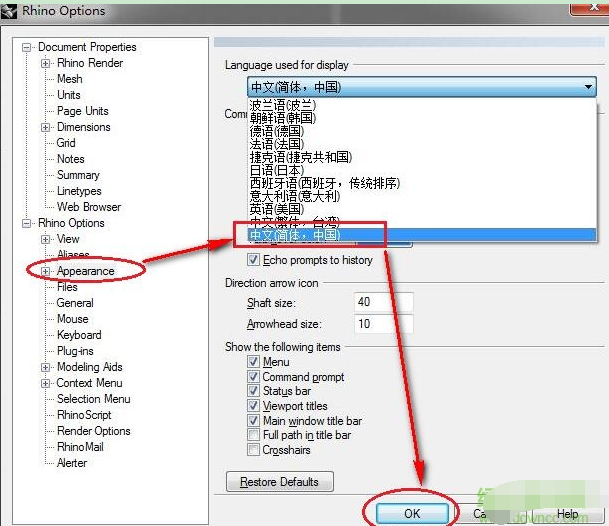Screen dimensions: 609x526
Task: Select Render Options tree item
Action: point(94,431)
